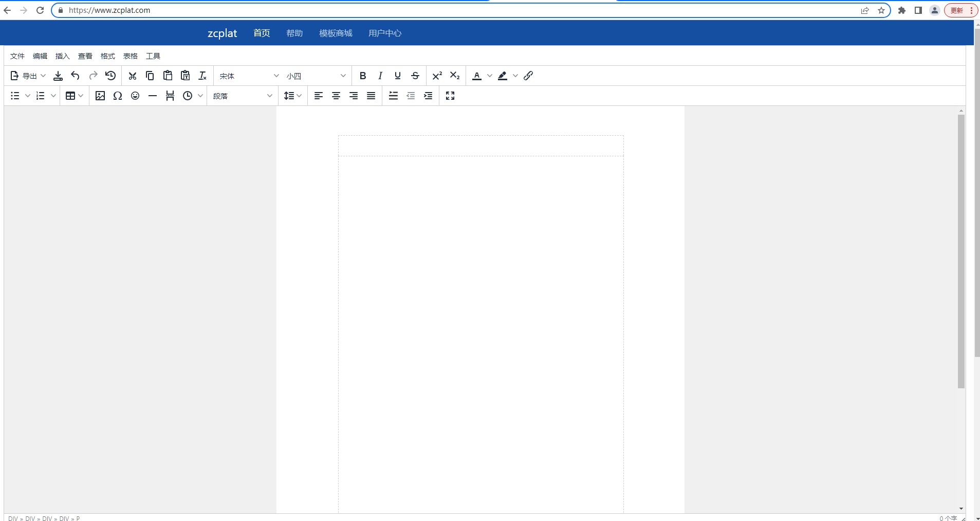Open the 帮助 help page
Screen dimensions: 980x521
294,33
